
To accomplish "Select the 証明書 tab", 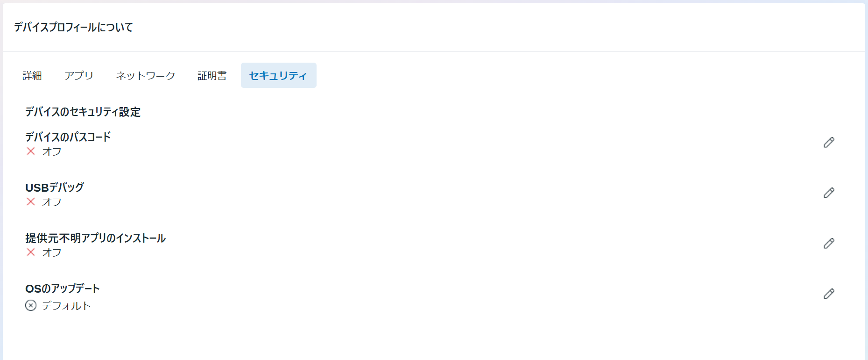I will pos(212,75).
